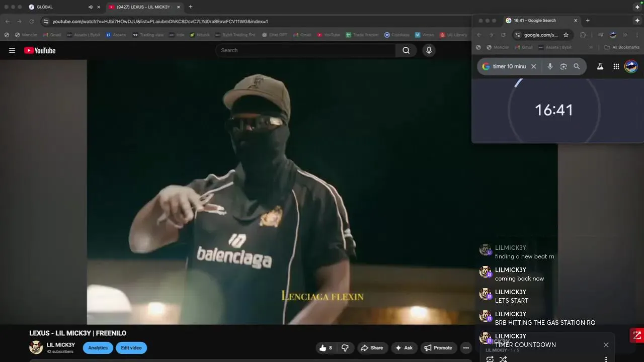Open the Coinbase bookmark

click(x=397, y=35)
